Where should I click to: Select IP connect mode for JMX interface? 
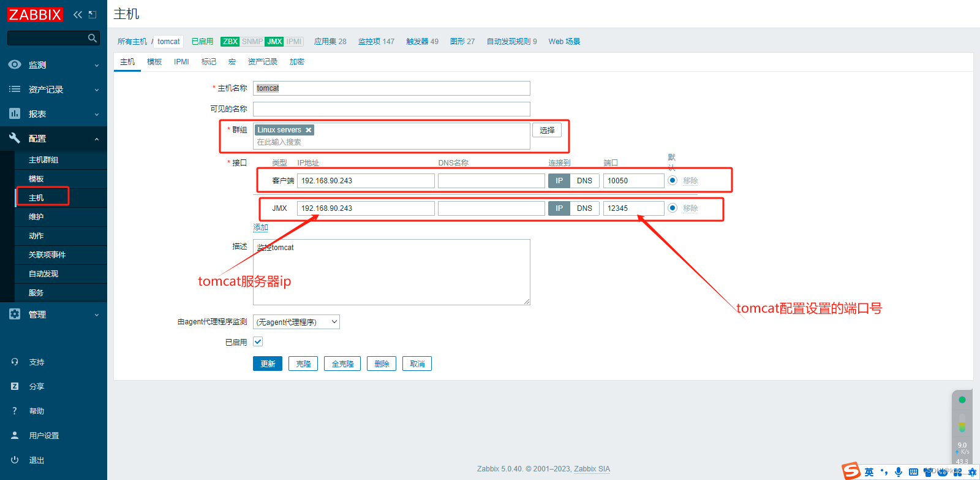pyautogui.click(x=559, y=208)
